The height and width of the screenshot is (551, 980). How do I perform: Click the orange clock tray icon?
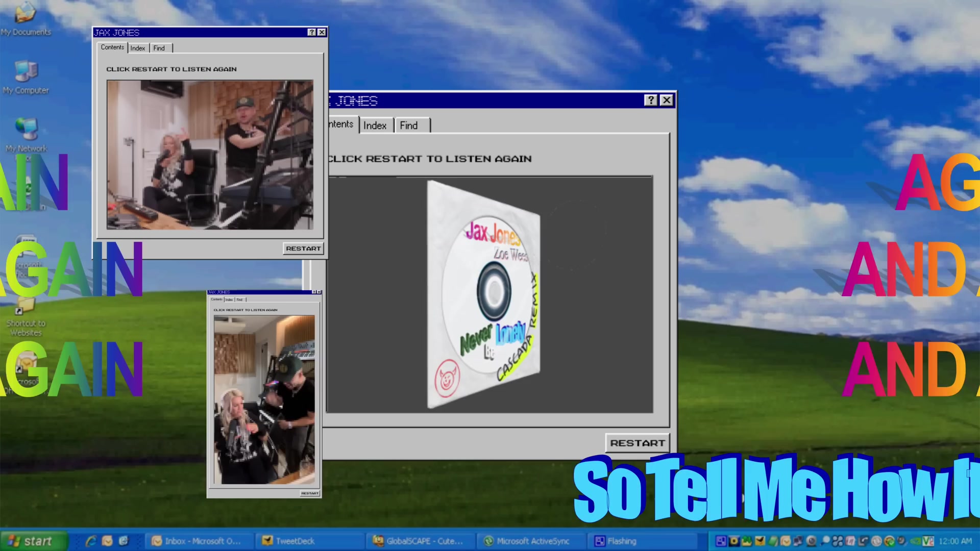point(786,541)
